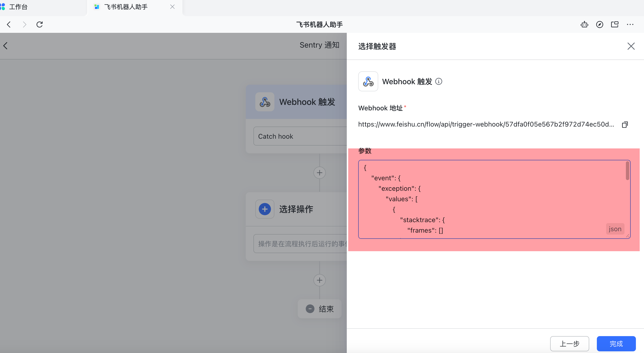
Task: Open the more options ellipsis menu
Action: pyautogui.click(x=630, y=25)
